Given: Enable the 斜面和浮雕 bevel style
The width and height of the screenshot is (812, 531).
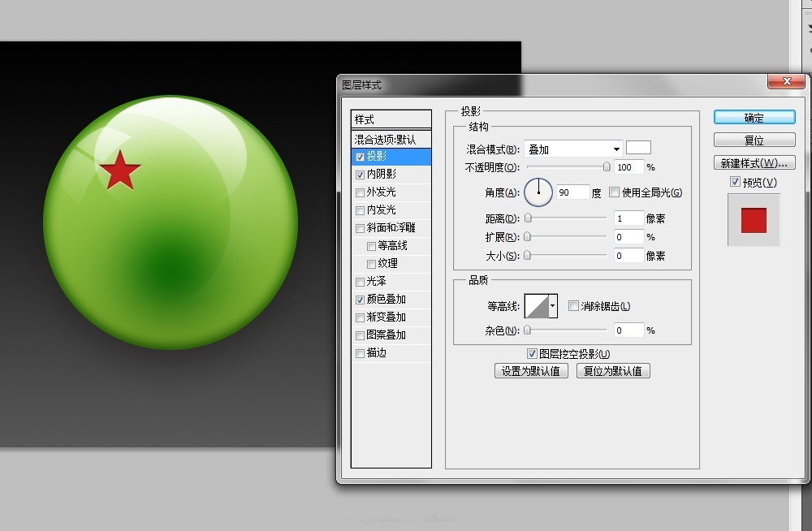Looking at the screenshot, I should point(360,227).
